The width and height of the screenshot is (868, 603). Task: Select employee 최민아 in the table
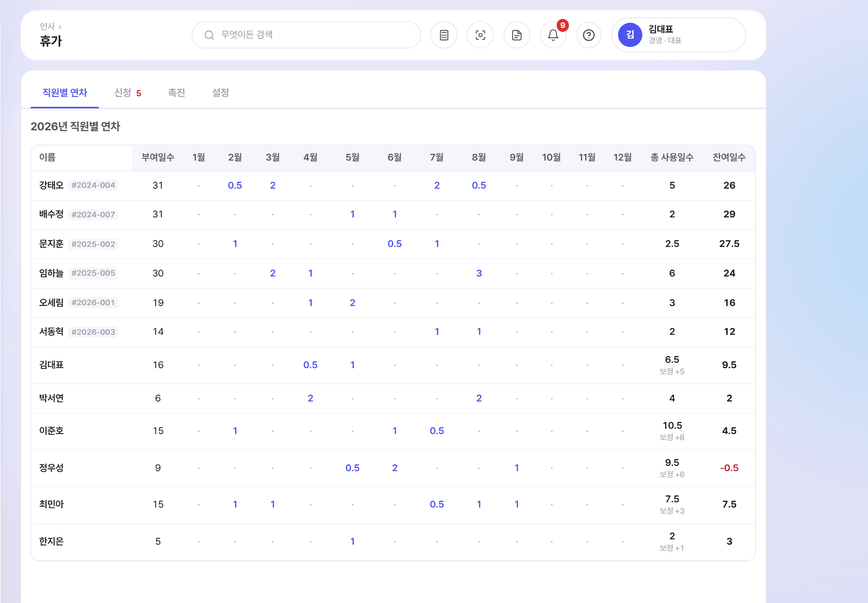(52, 504)
